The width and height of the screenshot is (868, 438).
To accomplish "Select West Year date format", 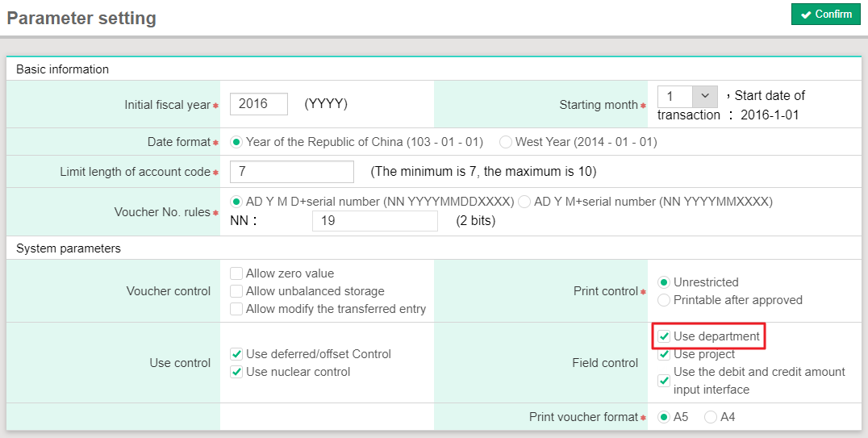I will (x=506, y=142).
